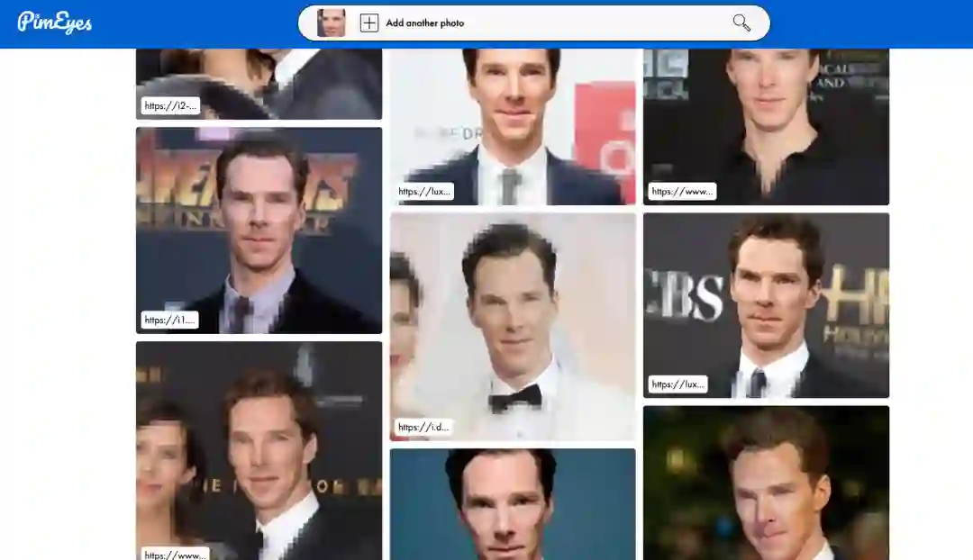Click the empty area of the search bar

click(x=596, y=23)
